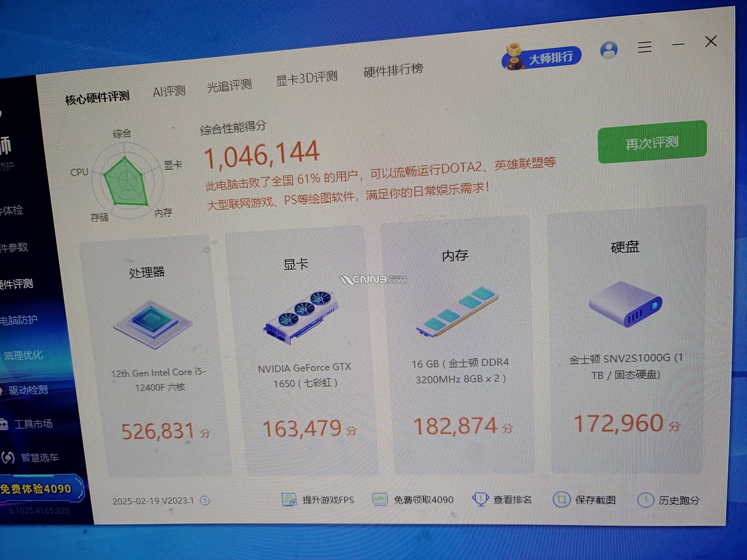This screenshot has width=747, height=560.
Task: Click the version date 2025-02-19 V2023.1
Action: (x=153, y=501)
